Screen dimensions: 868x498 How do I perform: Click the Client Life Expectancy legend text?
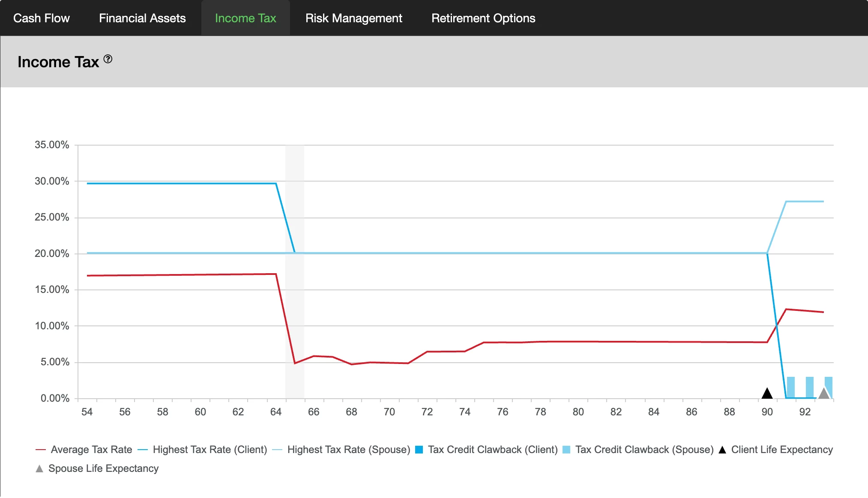pos(782,450)
